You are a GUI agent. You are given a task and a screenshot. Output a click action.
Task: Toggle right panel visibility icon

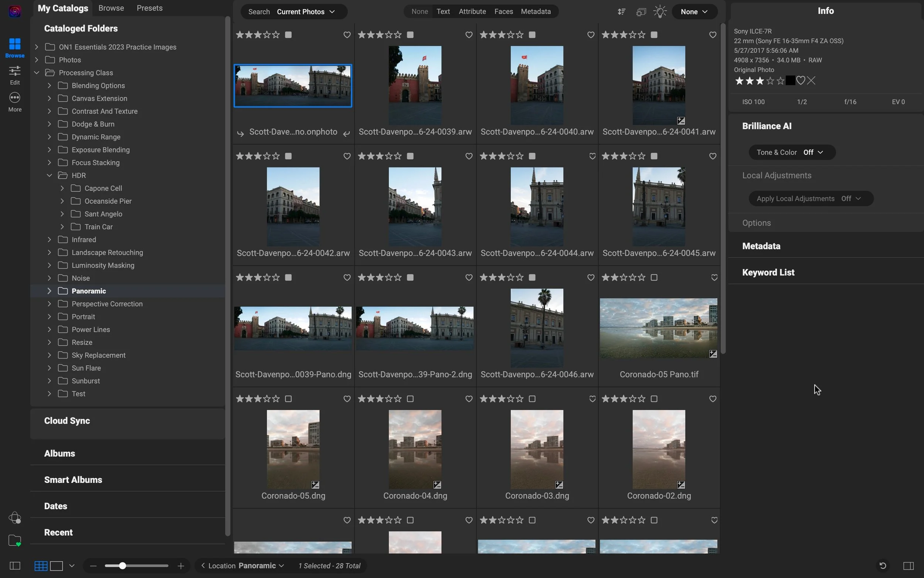[909, 566]
